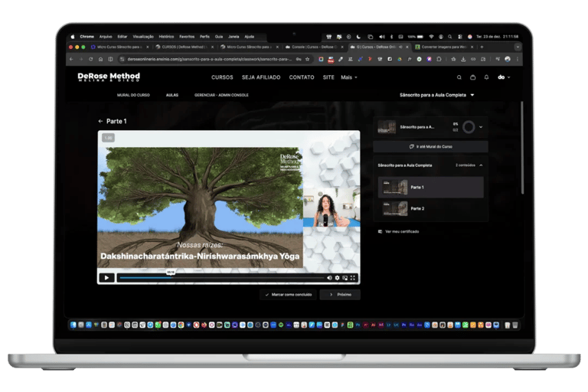Collapse the 2 conteúdos section chevron
Viewport: 588px width, 392px height.
point(481,165)
